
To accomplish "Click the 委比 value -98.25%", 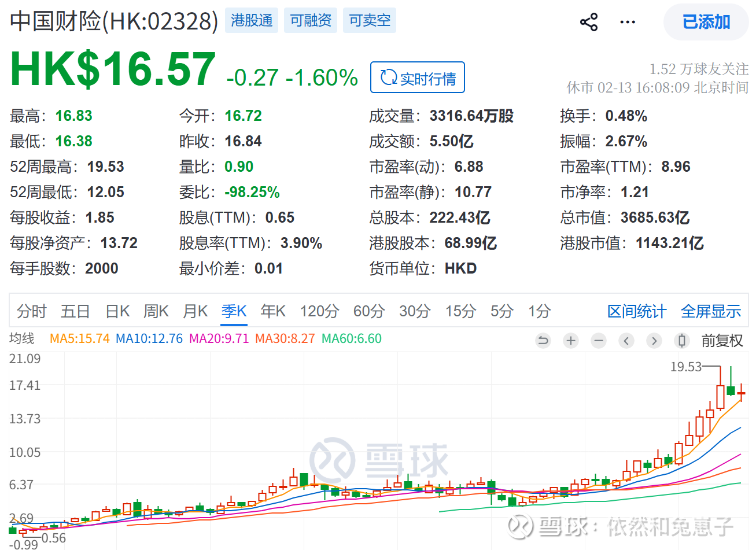I will pyautogui.click(x=252, y=192).
